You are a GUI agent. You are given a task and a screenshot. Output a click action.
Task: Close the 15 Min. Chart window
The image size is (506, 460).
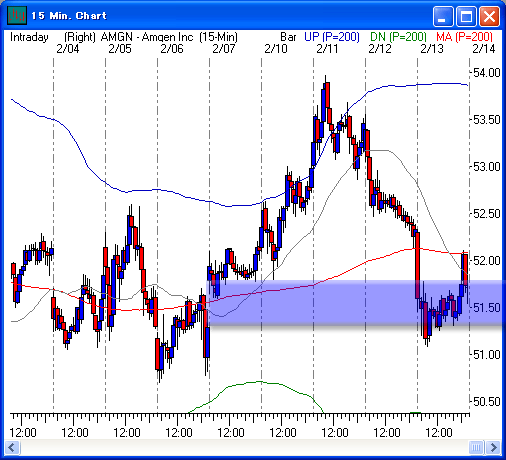click(x=489, y=16)
